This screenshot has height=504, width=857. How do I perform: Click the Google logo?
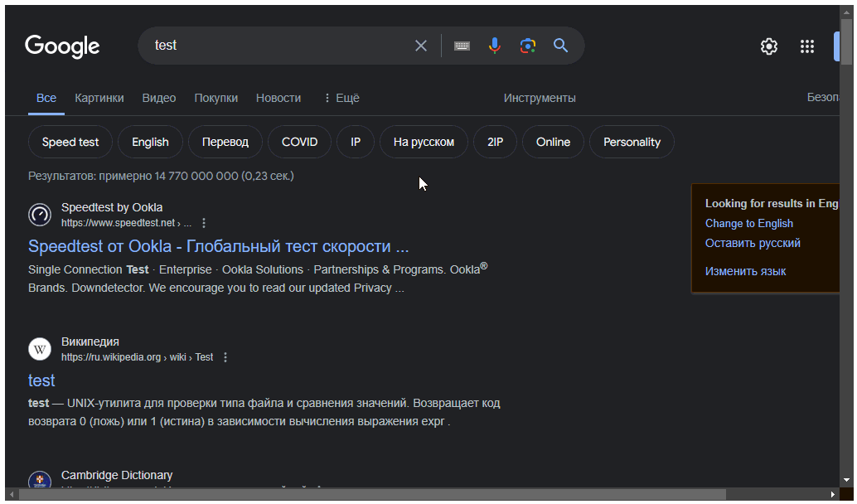tap(62, 46)
